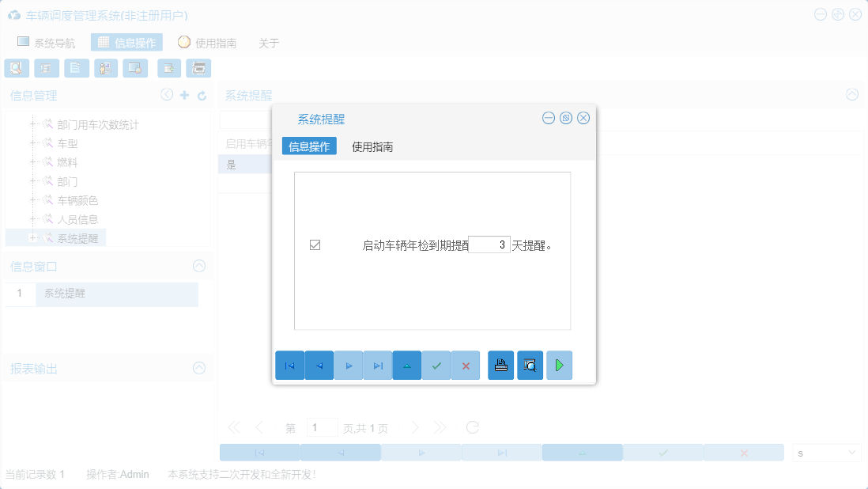Open the dropdown showing 's' near the bottom

click(826, 452)
